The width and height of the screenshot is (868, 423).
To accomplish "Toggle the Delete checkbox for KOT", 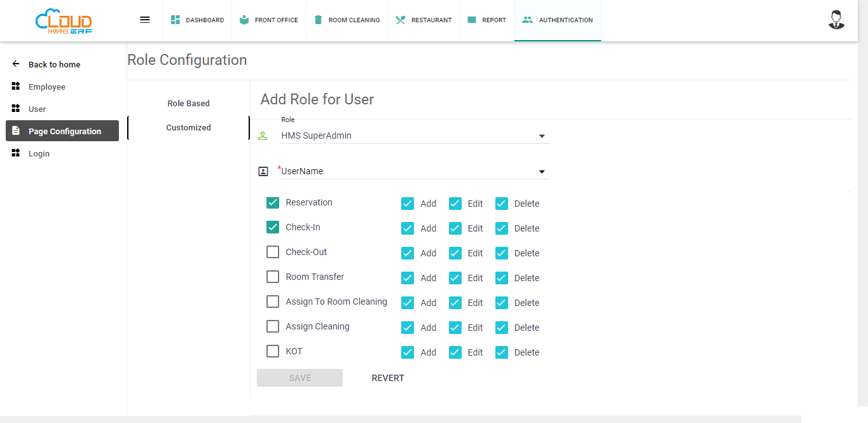I will [x=502, y=352].
